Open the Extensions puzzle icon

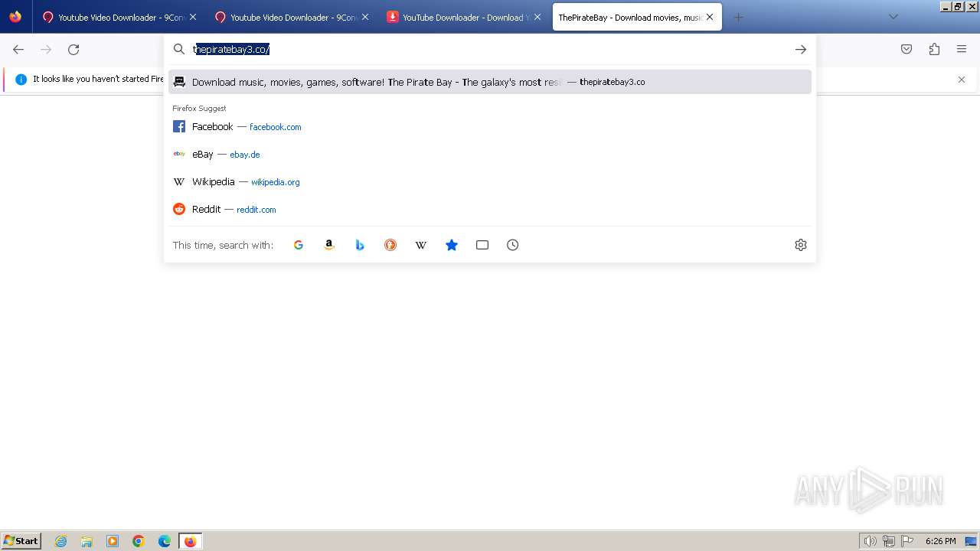tap(934, 50)
